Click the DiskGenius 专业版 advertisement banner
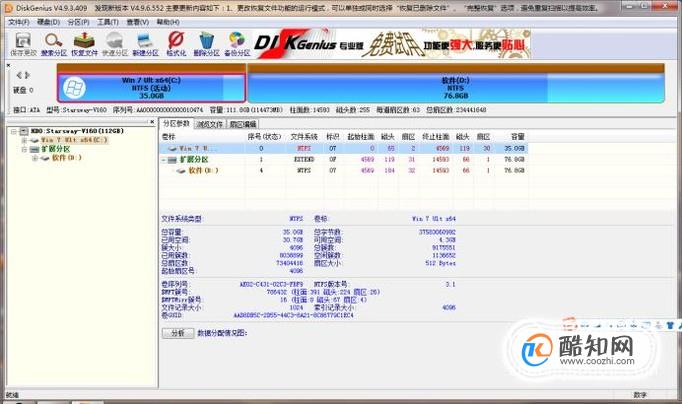Viewport: 682px width, 404px height. [x=391, y=44]
